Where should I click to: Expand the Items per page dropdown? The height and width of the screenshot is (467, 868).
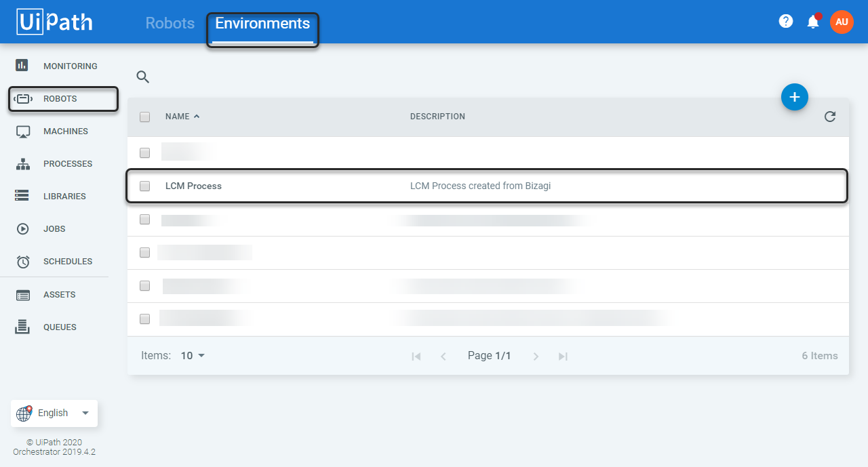click(193, 356)
